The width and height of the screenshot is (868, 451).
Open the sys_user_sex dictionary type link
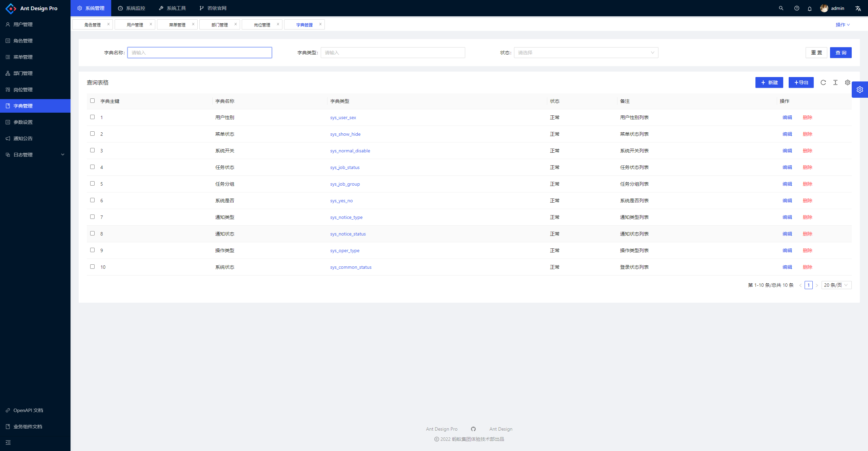tap(343, 117)
